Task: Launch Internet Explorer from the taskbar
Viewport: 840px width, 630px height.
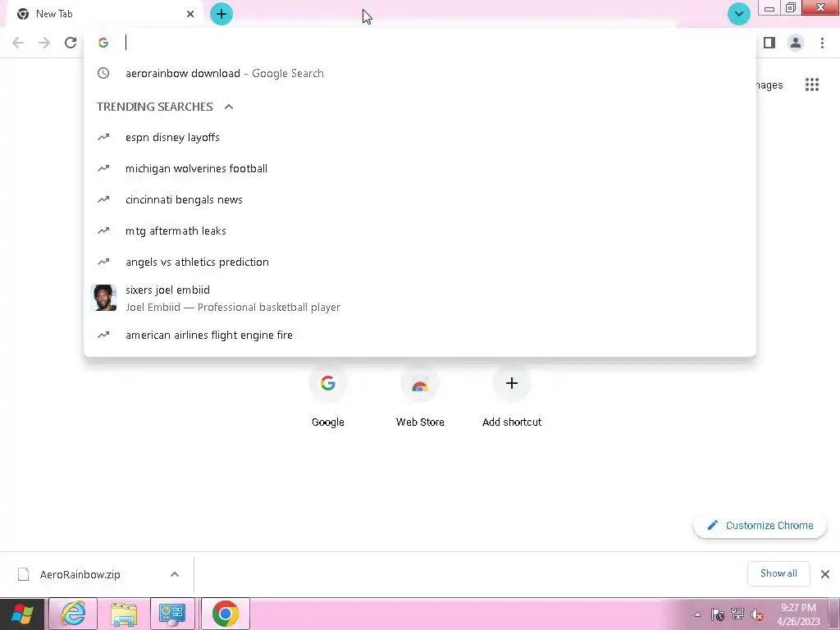Action: [73, 614]
